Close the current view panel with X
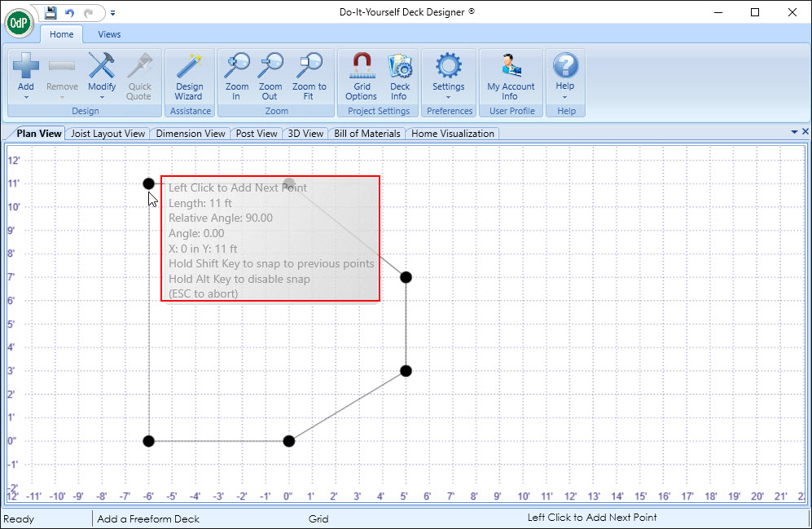Image resolution: width=812 pixels, height=529 pixels. (805, 131)
